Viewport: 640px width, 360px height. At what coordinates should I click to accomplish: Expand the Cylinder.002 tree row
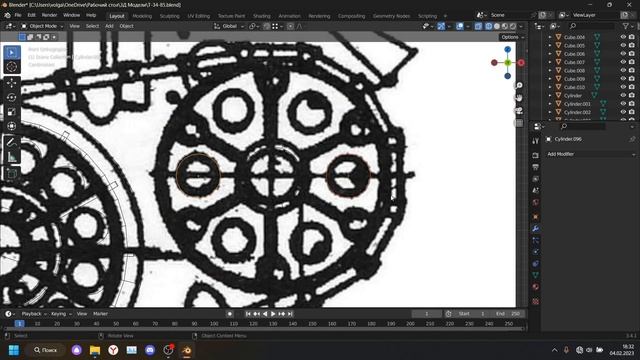(550, 112)
